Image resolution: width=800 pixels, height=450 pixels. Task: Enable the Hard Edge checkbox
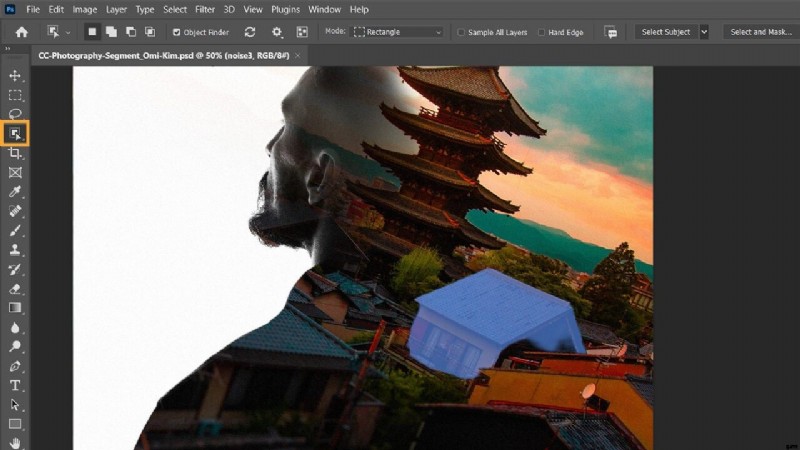[x=542, y=32]
